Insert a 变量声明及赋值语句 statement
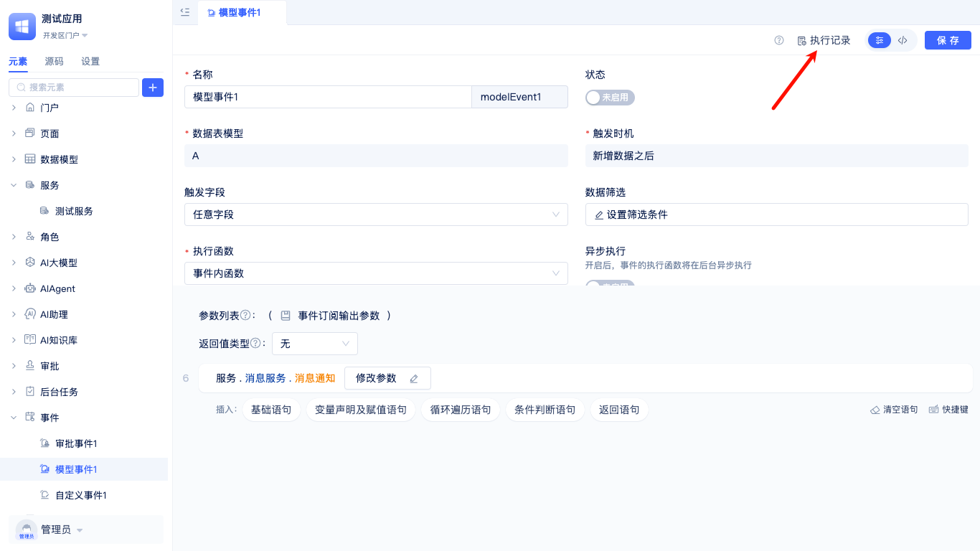Viewport: 980px width, 551px height. coord(361,410)
